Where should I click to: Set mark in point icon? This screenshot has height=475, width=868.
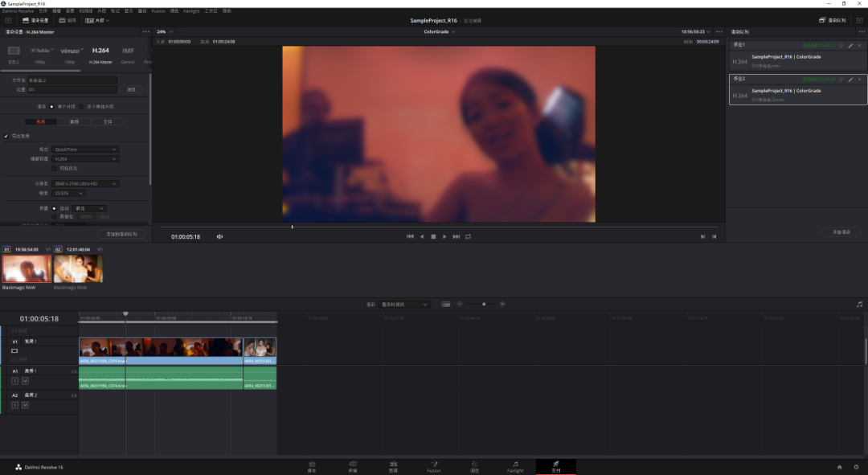[x=702, y=236]
